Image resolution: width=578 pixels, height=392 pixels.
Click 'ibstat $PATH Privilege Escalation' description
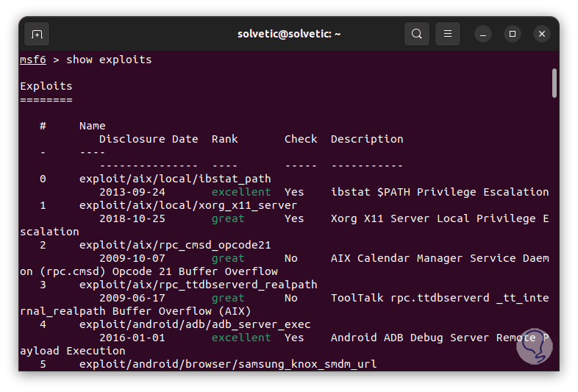tap(440, 193)
